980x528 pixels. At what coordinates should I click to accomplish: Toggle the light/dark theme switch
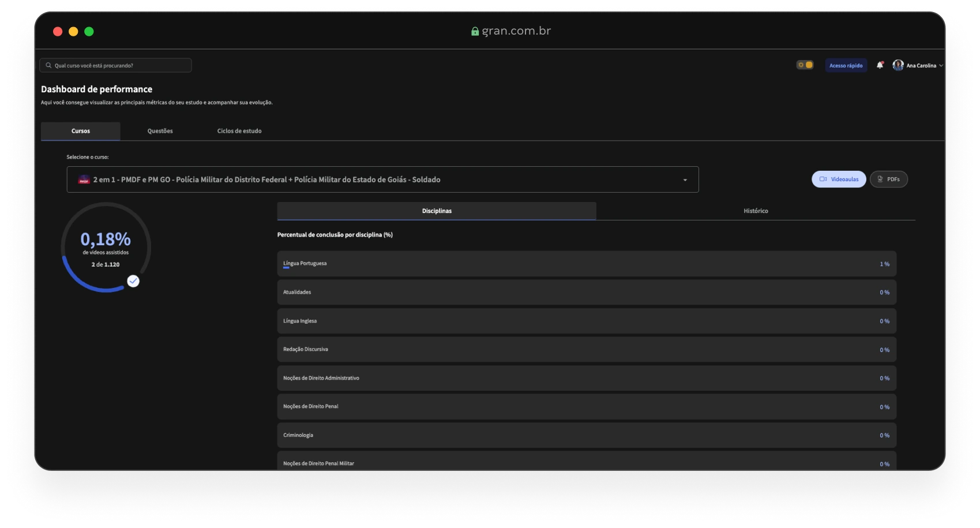pos(805,65)
